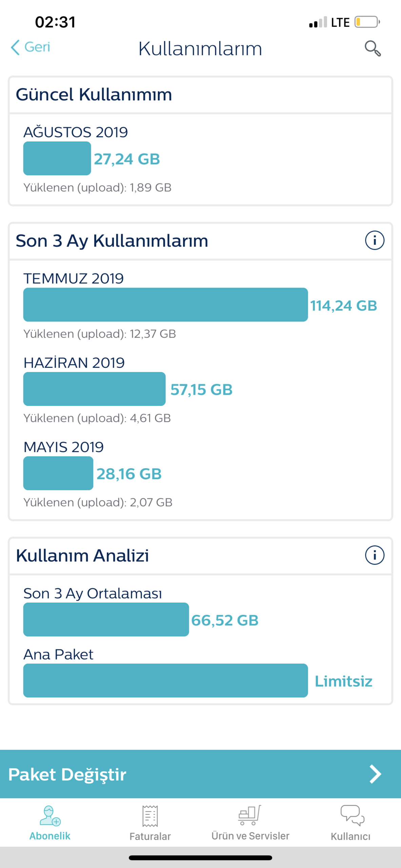
Task: Open info for Son 3 Ay Kullanımlarım
Action: (375, 240)
